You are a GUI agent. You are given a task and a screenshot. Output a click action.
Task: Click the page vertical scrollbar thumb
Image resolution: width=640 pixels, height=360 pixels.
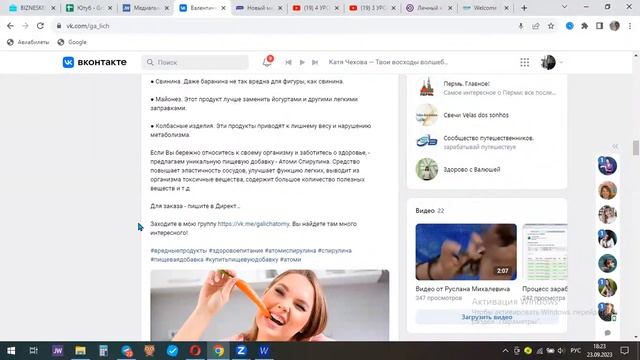pos(636,148)
